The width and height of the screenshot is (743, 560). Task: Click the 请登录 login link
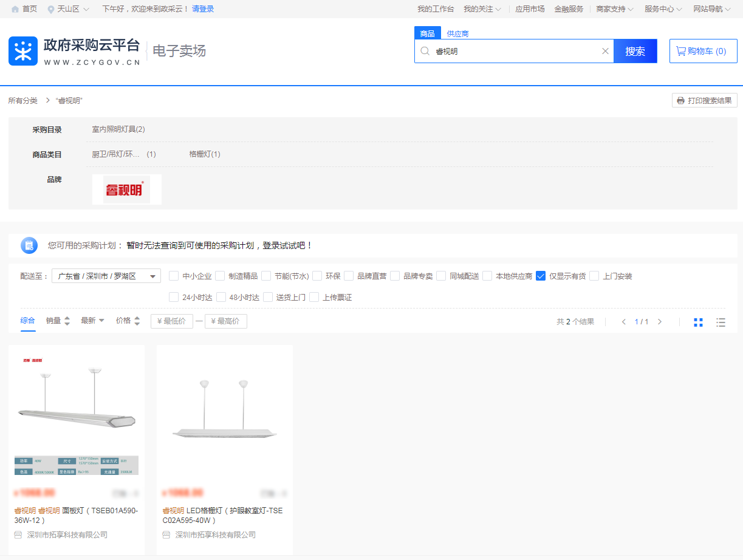click(x=203, y=9)
